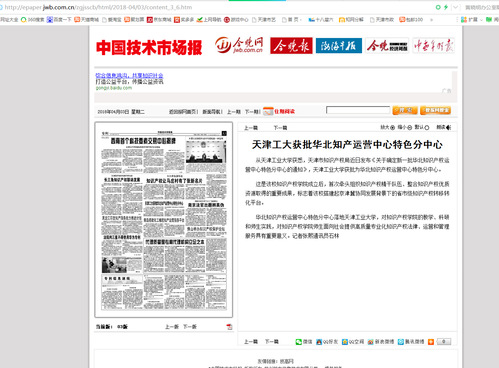
Task: Click the orange search button
Action: [405, 110]
